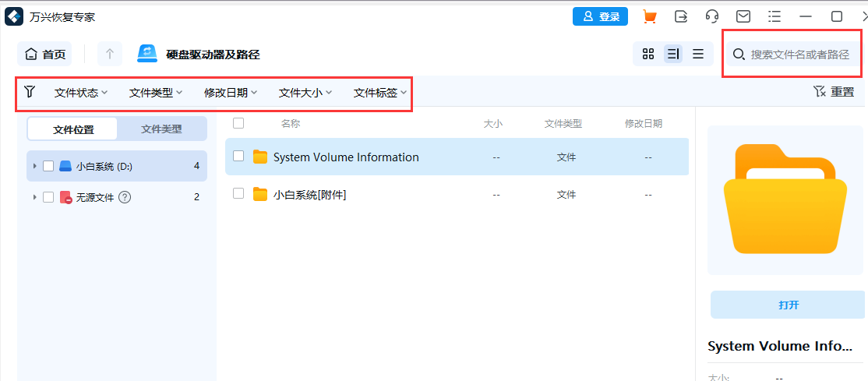Tick the select-all checkbox in header

pyautogui.click(x=238, y=123)
